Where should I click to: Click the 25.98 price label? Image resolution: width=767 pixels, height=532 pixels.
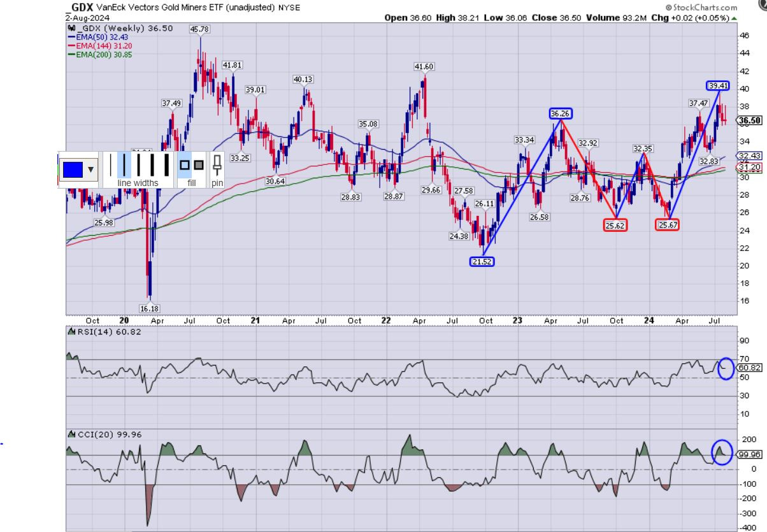click(x=104, y=222)
